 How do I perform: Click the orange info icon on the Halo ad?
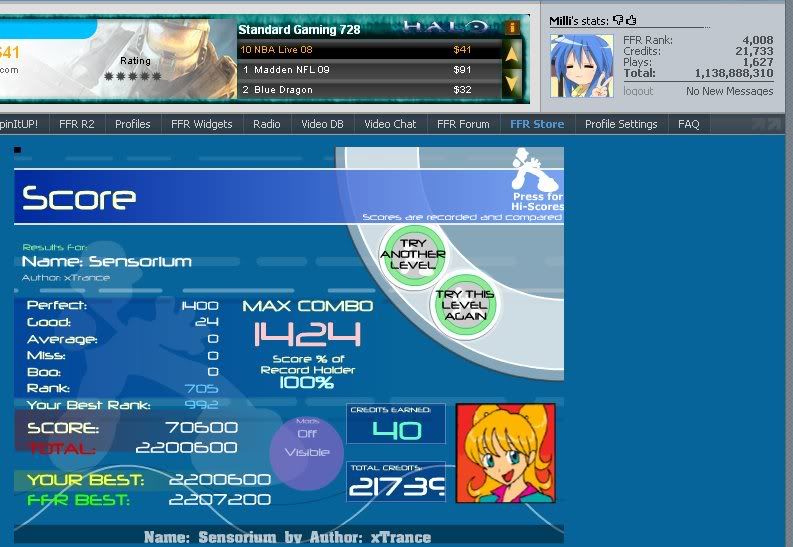click(x=513, y=28)
